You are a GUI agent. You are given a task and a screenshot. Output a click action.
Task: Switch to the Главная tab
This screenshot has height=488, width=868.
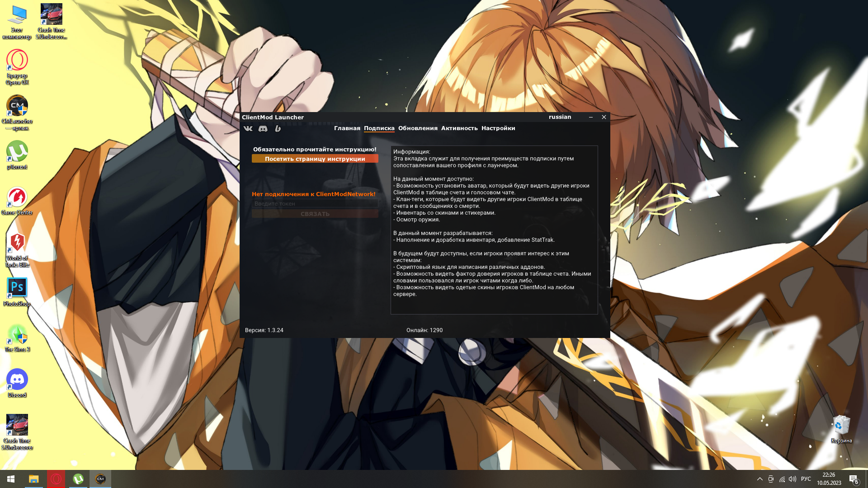347,128
